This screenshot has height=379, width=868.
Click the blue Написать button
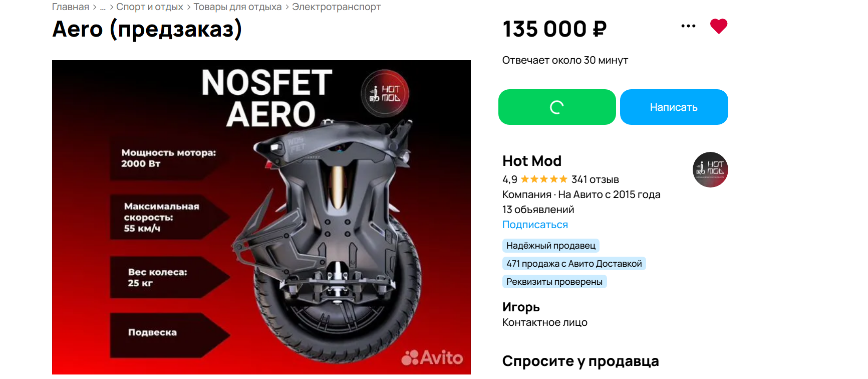(x=674, y=107)
